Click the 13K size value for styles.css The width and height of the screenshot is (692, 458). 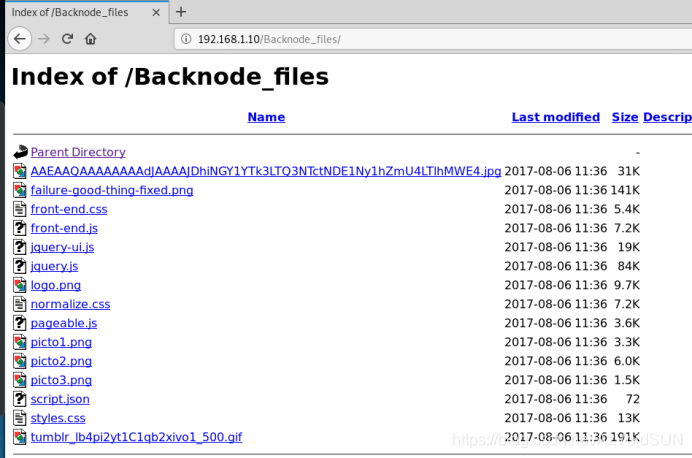(x=628, y=418)
